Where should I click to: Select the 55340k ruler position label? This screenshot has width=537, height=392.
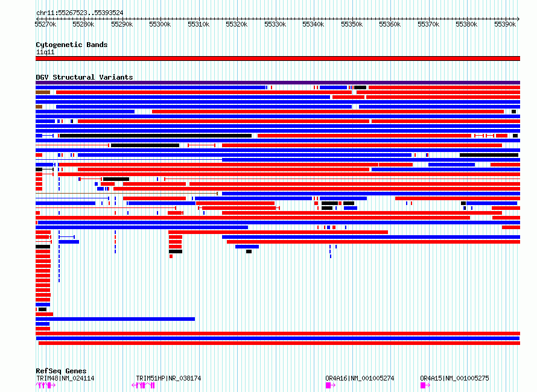(313, 24)
